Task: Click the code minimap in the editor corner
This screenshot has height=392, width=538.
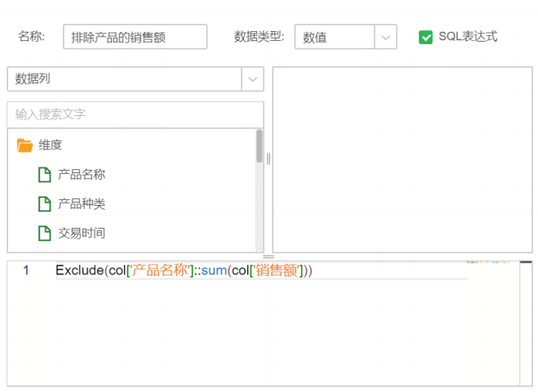Action: click(x=487, y=264)
